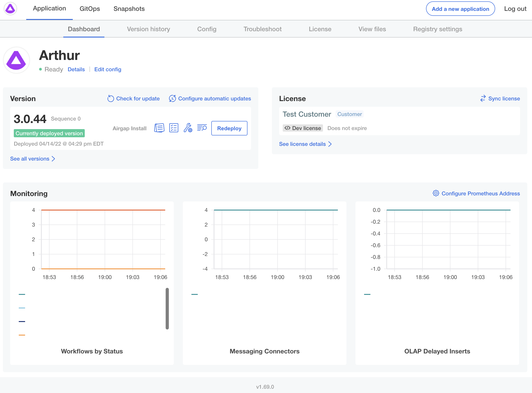Click the Does not expire text
The image size is (532, 393).
(x=347, y=128)
